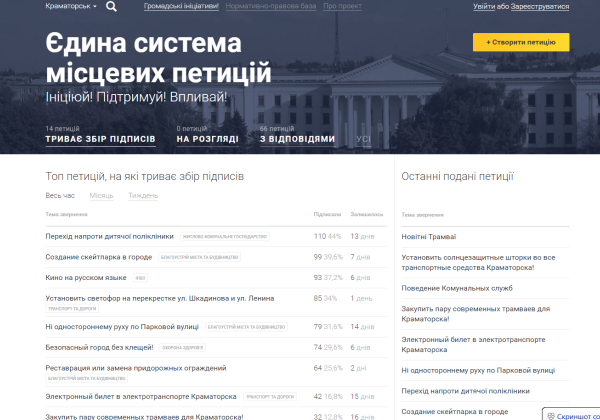The image size is (600, 420).
Task: Open the Кино на русском языке petition
Action: pyautogui.click(x=86, y=278)
